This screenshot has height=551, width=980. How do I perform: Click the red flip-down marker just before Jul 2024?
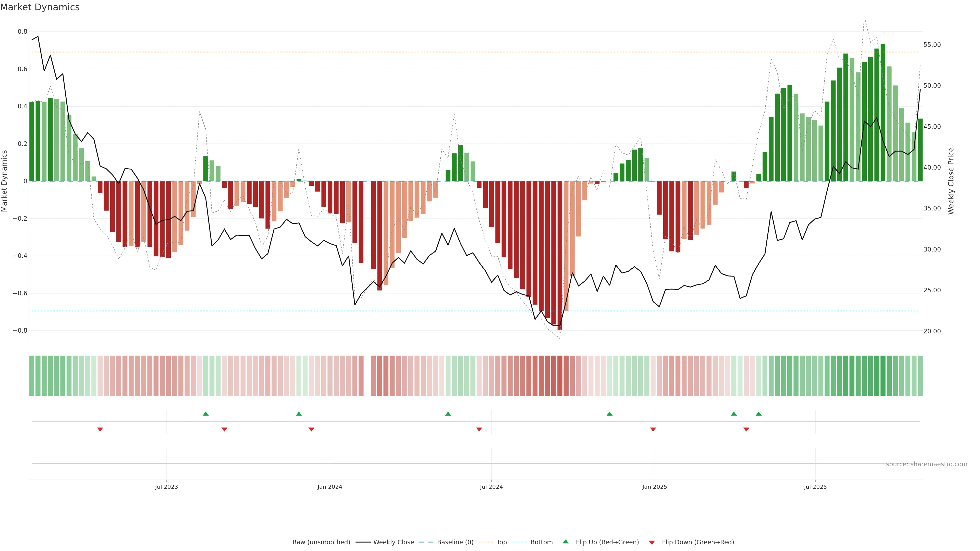click(x=479, y=429)
